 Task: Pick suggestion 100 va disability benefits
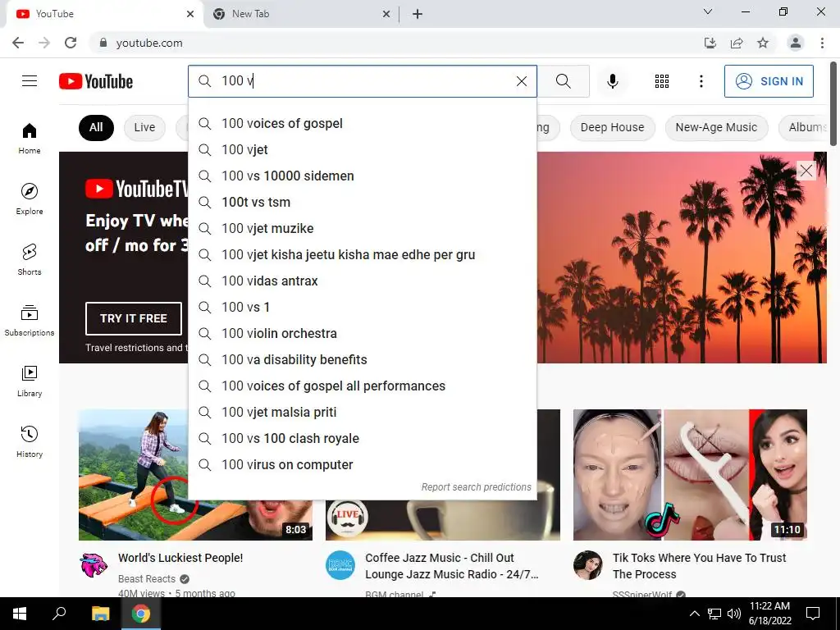(x=363, y=359)
